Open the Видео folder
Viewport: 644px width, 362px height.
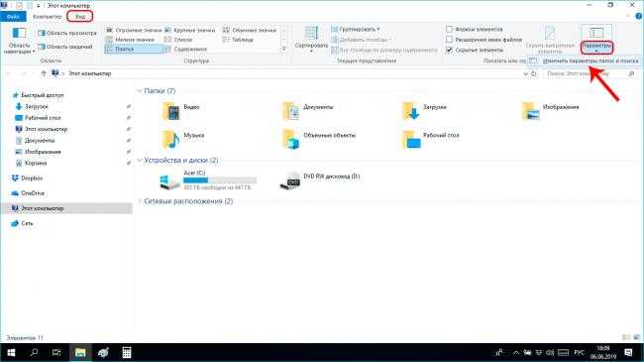pos(180,111)
